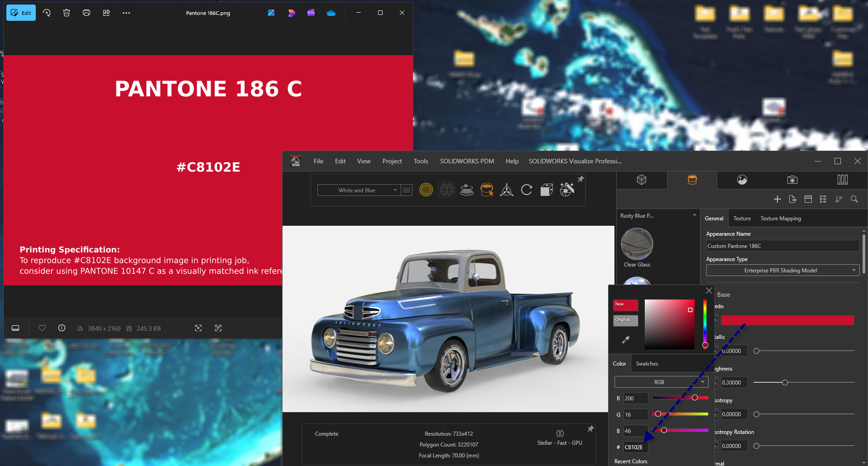Toggle the main toolbar pin

coord(580,179)
